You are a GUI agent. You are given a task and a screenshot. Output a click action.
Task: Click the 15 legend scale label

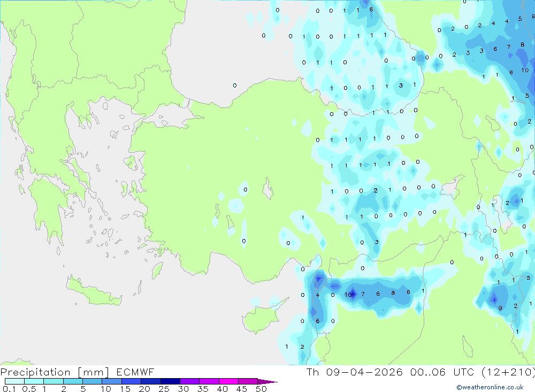pyautogui.click(x=125, y=389)
